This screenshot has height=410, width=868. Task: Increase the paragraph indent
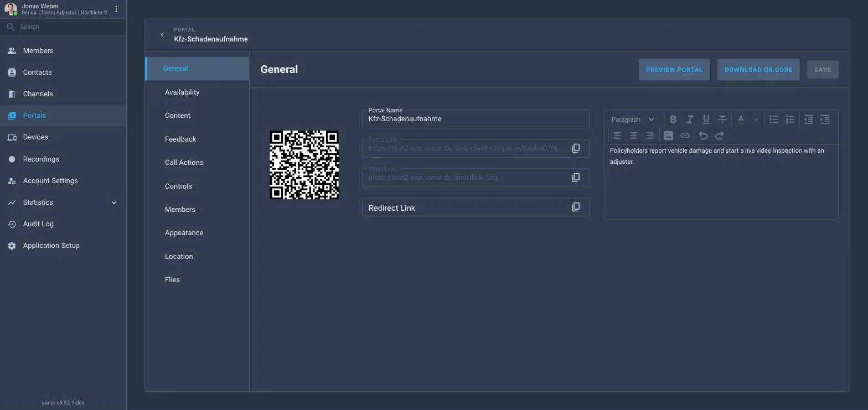[825, 119]
